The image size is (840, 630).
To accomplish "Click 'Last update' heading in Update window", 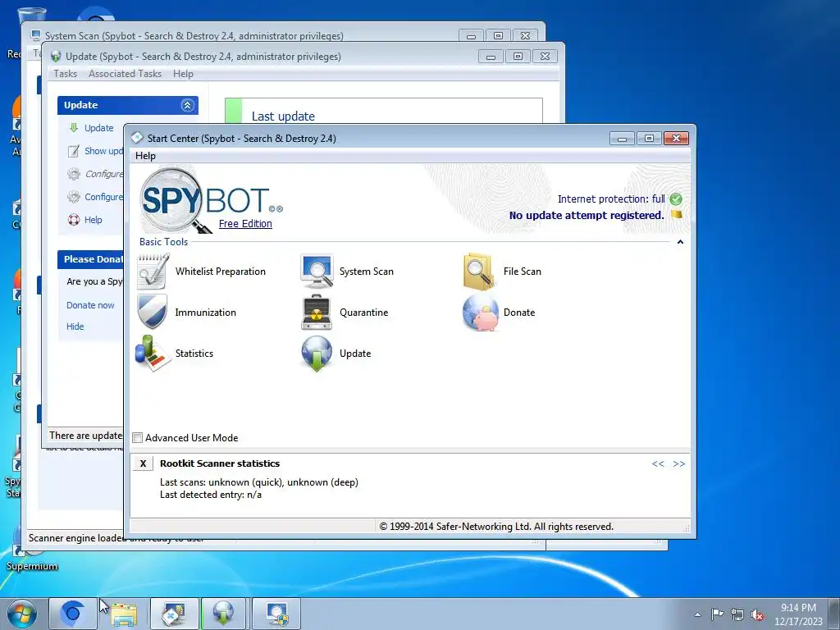I will [x=283, y=116].
